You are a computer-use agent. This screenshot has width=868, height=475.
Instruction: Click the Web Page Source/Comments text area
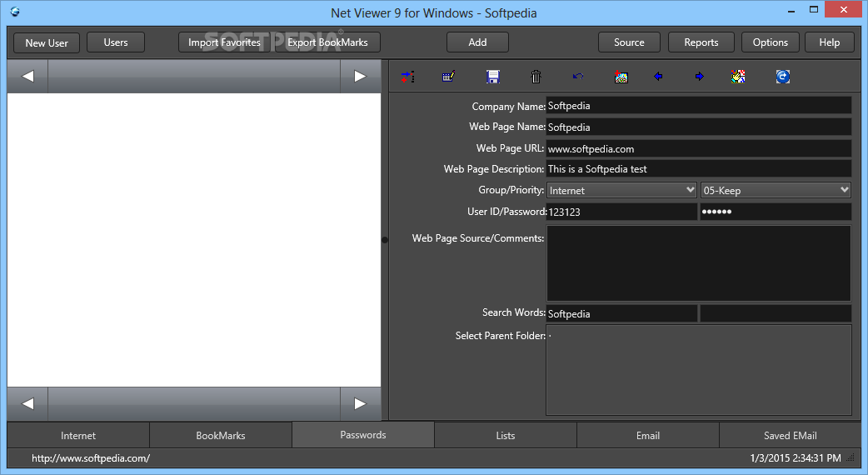[x=699, y=263]
